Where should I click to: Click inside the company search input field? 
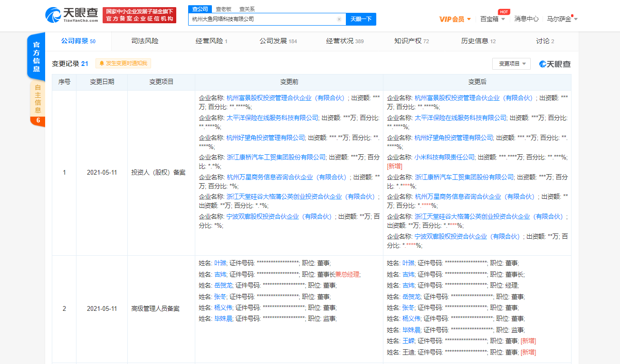tap(261, 19)
